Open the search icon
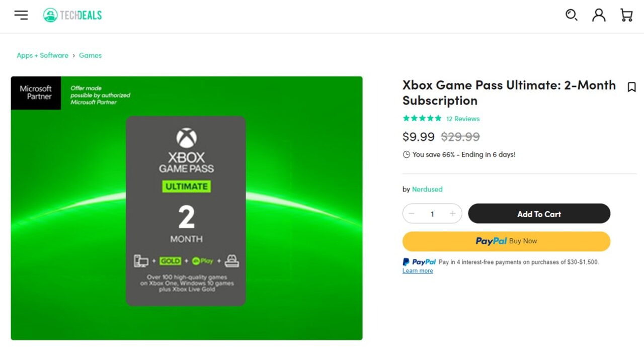This screenshot has height=362, width=644. click(x=571, y=15)
